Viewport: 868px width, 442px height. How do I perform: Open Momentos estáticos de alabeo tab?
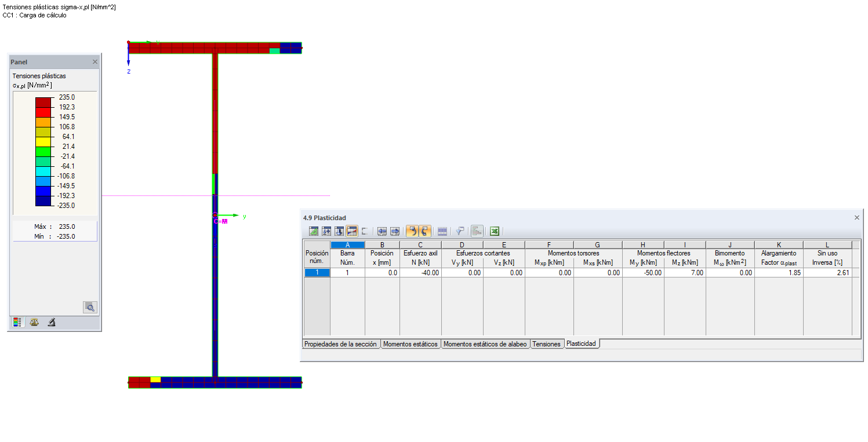pyautogui.click(x=485, y=344)
